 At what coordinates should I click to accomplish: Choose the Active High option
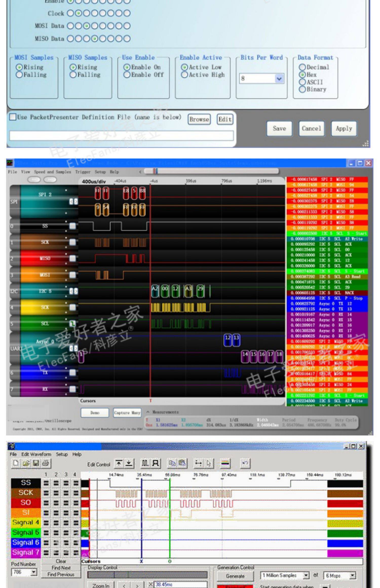pyautogui.click(x=203, y=75)
